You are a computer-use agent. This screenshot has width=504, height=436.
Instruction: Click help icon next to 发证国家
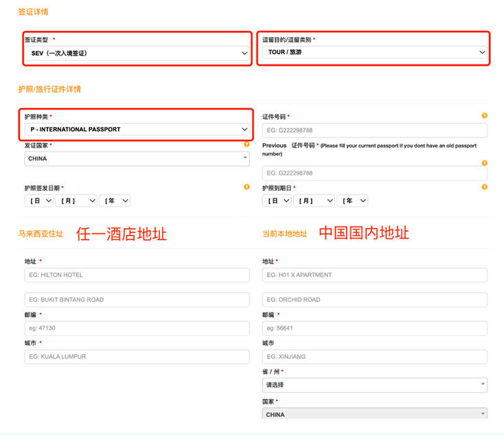[247, 145]
